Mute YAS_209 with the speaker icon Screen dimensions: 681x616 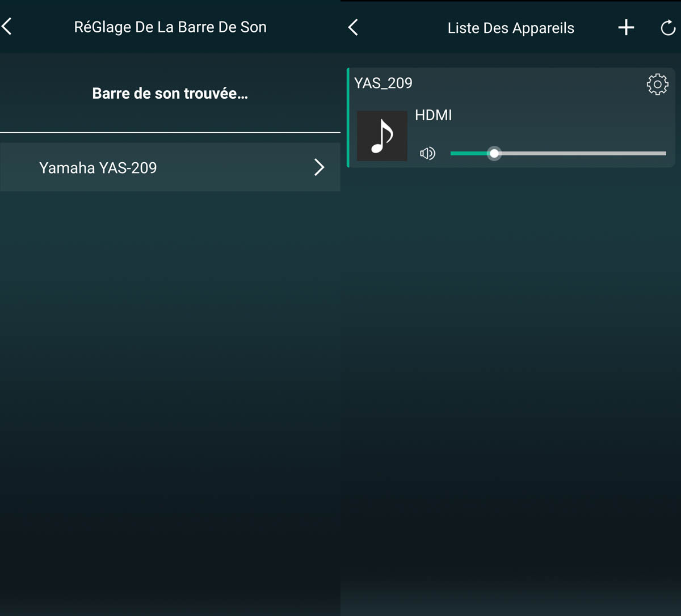pyautogui.click(x=427, y=153)
